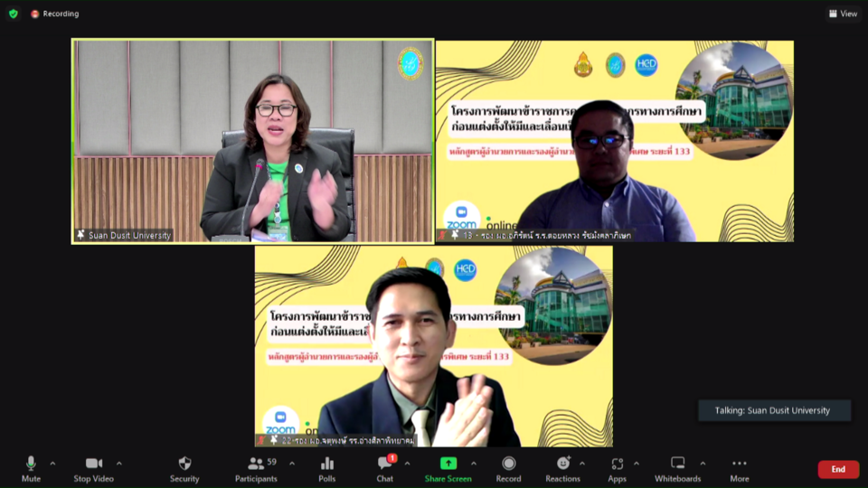Open the Polls window
The width and height of the screenshot is (868, 488).
click(x=327, y=467)
